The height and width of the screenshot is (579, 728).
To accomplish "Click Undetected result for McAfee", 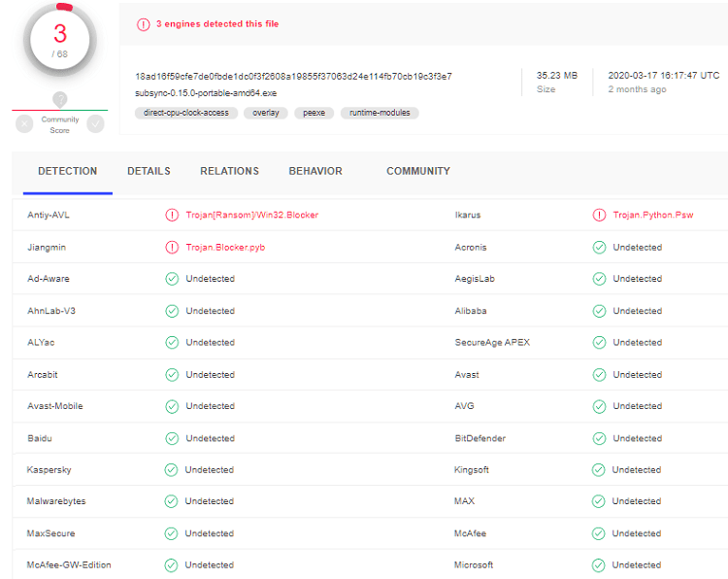I will [636, 533].
